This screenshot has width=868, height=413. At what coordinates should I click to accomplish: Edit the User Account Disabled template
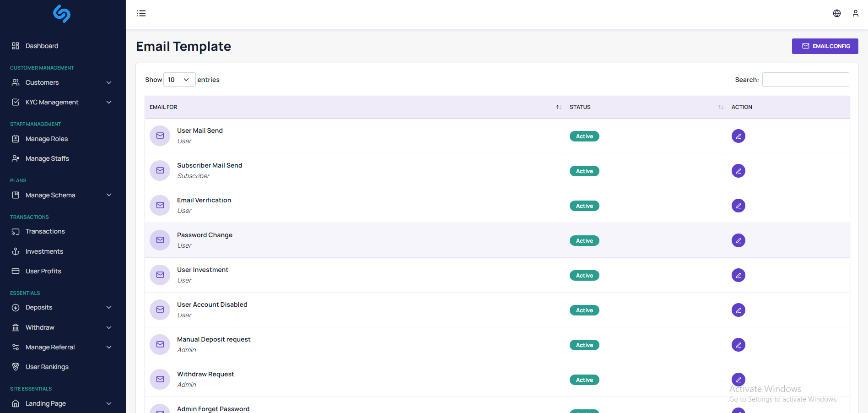pyautogui.click(x=738, y=310)
